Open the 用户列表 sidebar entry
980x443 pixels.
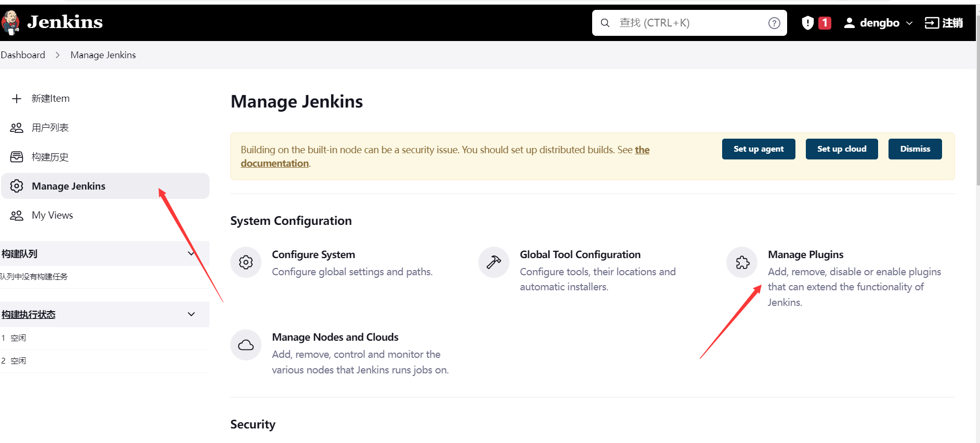50,128
